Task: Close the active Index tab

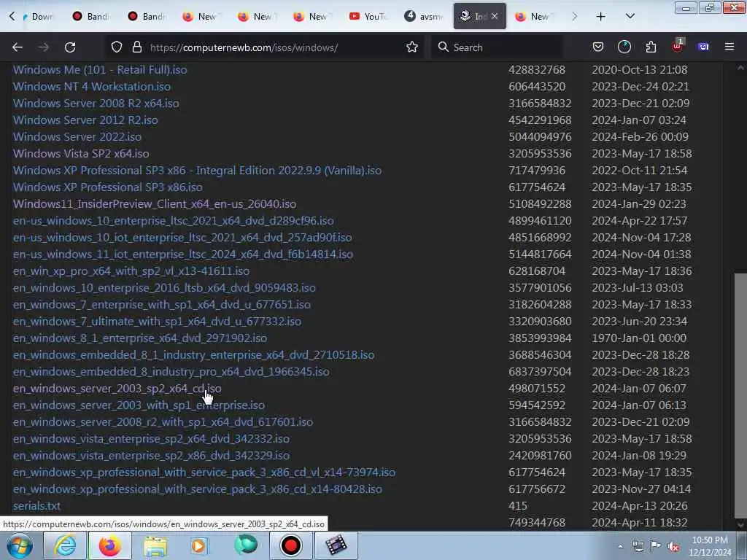Action: point(495,17)
